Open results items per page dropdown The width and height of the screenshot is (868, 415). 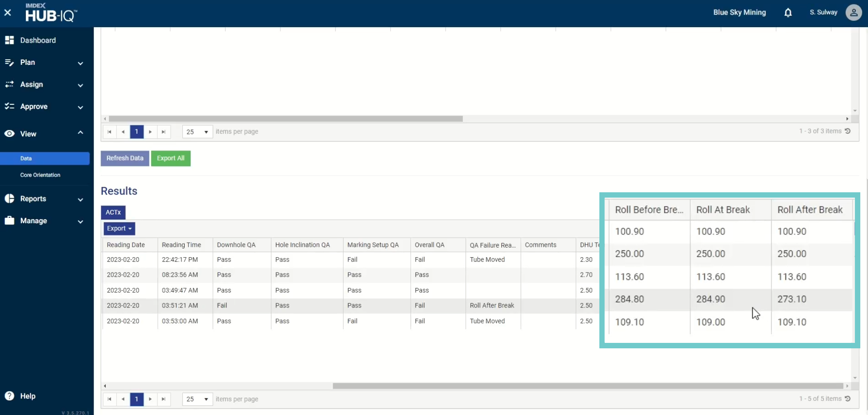197,399
